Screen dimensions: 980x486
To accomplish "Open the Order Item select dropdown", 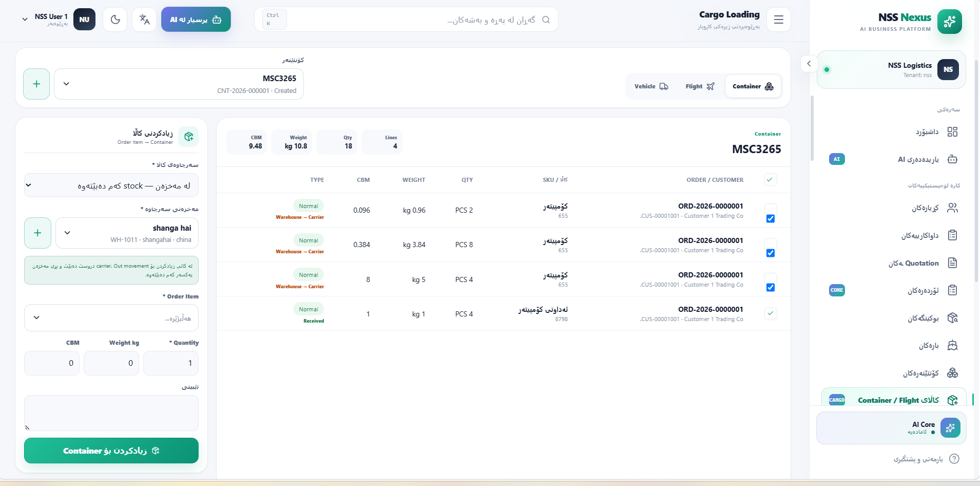I will point(111,317).
